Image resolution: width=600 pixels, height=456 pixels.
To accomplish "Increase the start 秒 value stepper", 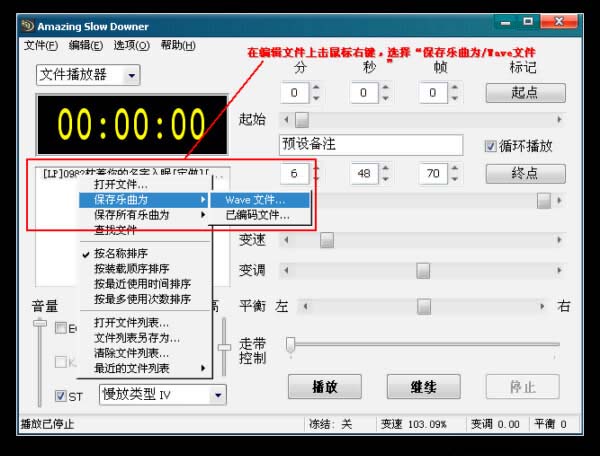I will pos(385,88).
